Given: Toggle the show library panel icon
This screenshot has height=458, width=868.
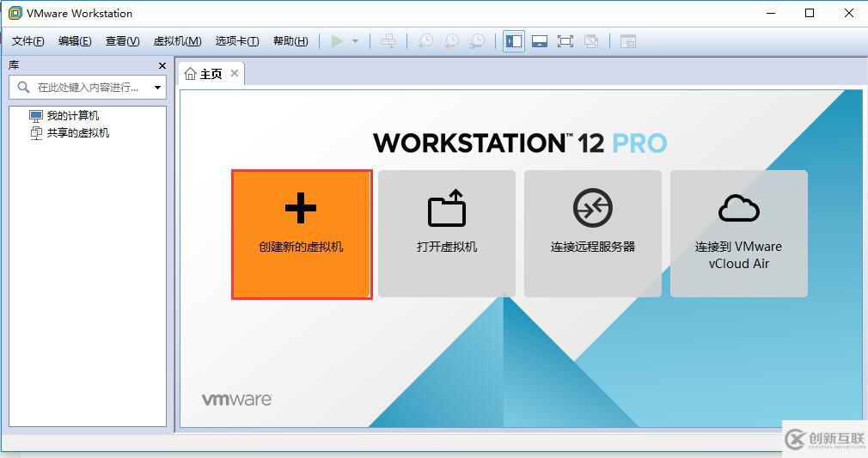Looking at the screenshot, I should pos(514,41).
